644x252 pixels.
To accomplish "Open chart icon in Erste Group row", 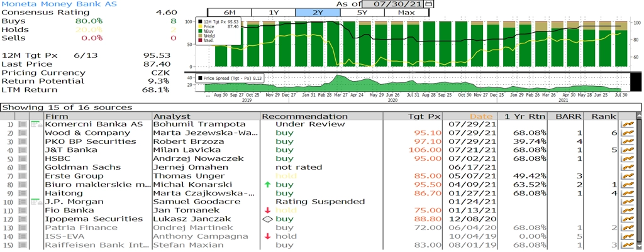I will point(628,176).
